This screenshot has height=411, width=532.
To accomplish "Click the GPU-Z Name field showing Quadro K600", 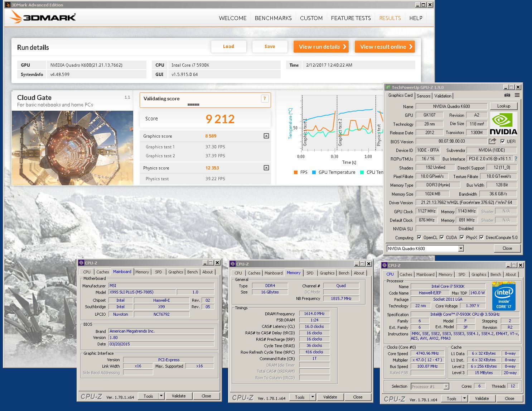I will tap(451, 106).
